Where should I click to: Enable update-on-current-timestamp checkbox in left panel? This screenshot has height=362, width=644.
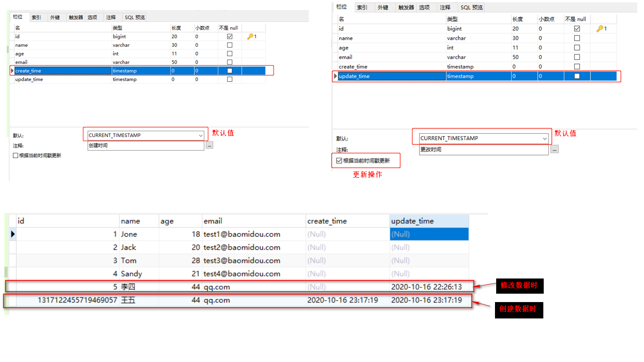pos(16,155)
